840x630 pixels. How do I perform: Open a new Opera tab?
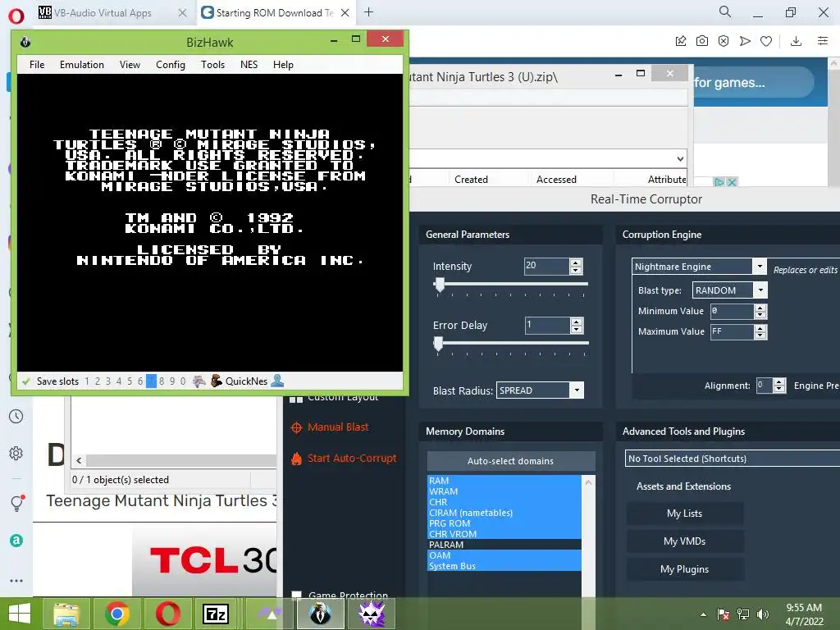(368, 12)
